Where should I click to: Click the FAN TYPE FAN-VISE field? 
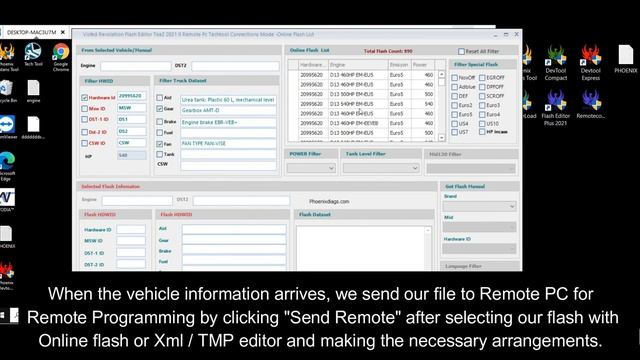(228, 144)
